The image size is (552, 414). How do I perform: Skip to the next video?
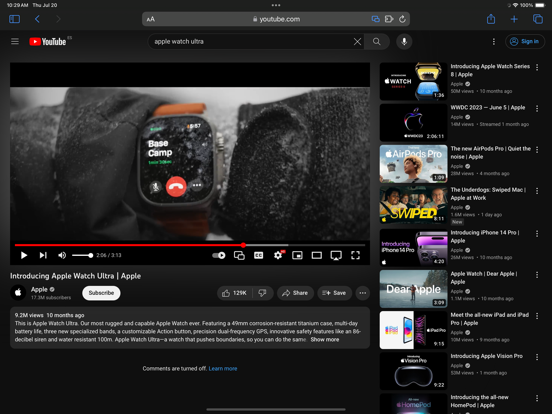point(43,255)
